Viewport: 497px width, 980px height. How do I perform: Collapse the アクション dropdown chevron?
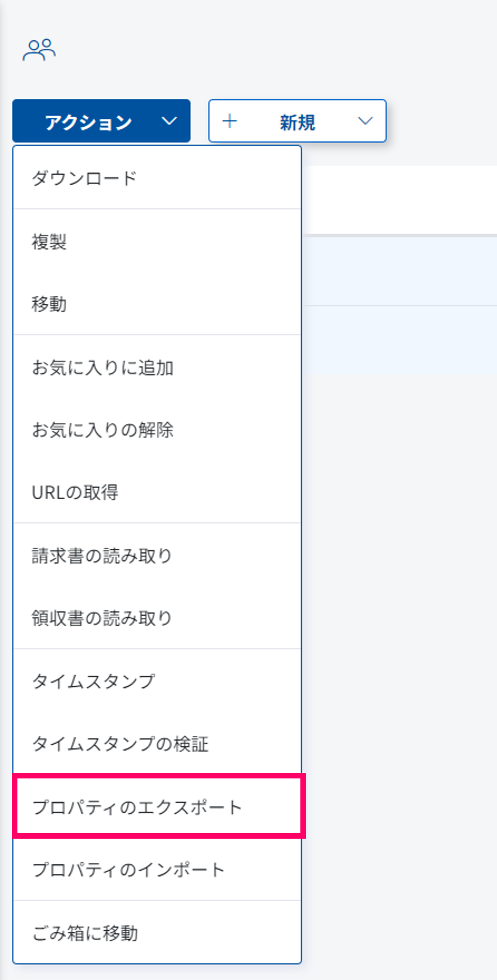[169, 121]
